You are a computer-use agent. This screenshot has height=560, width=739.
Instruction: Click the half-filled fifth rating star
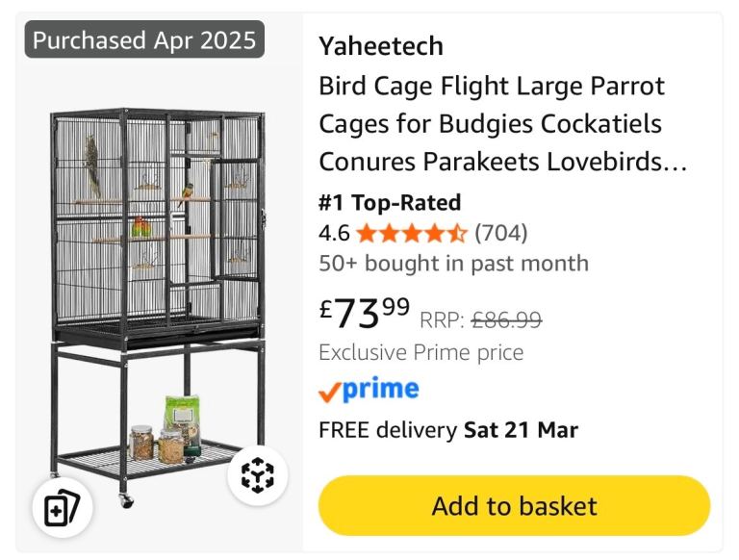(459, 234)
